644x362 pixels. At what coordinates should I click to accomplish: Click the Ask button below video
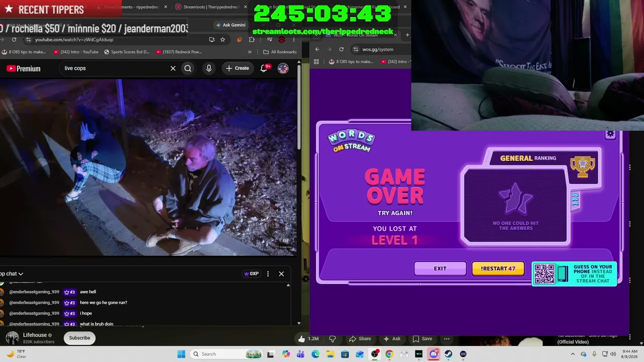pos(391,339)
